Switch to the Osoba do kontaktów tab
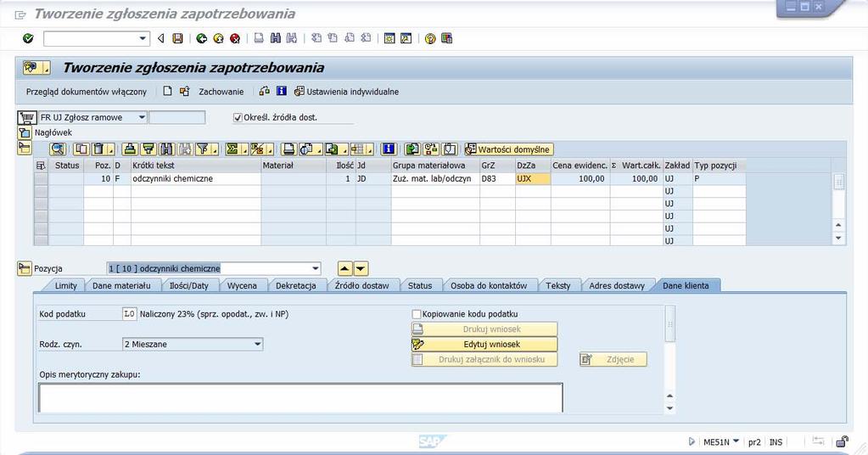Image resolution: width=868 pixels, height=455 pixels. point(489,285)
